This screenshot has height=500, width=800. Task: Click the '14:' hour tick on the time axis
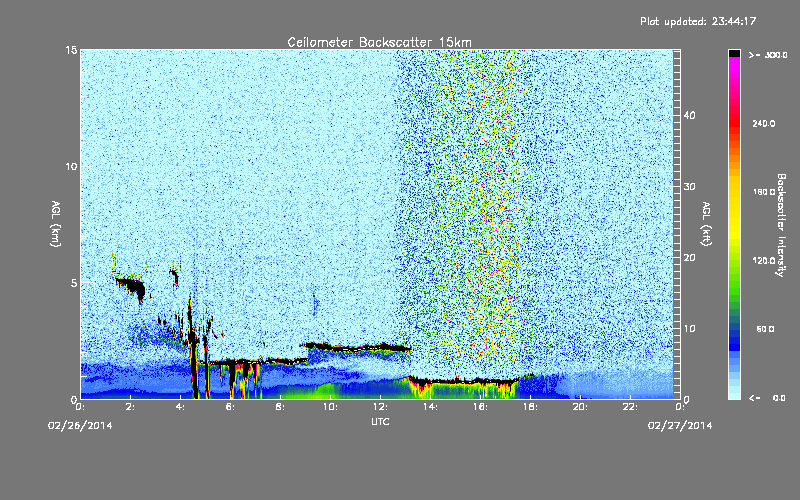coord(430,407)
